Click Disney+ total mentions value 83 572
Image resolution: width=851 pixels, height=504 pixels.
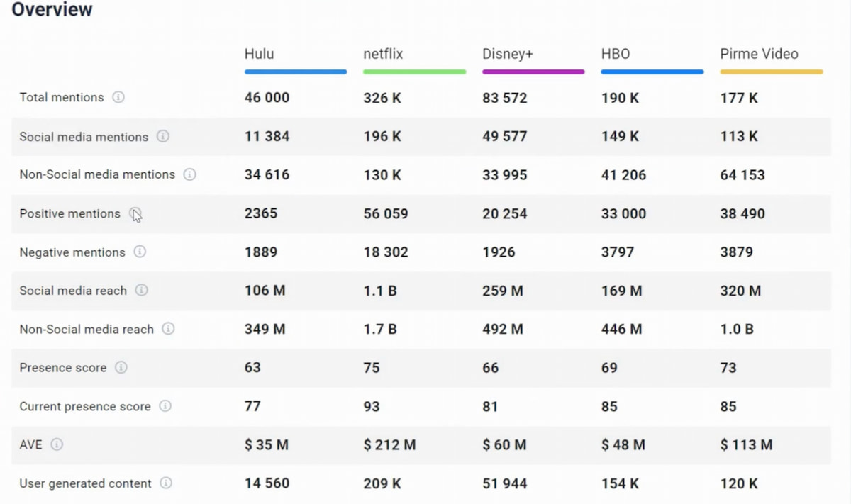505,98
